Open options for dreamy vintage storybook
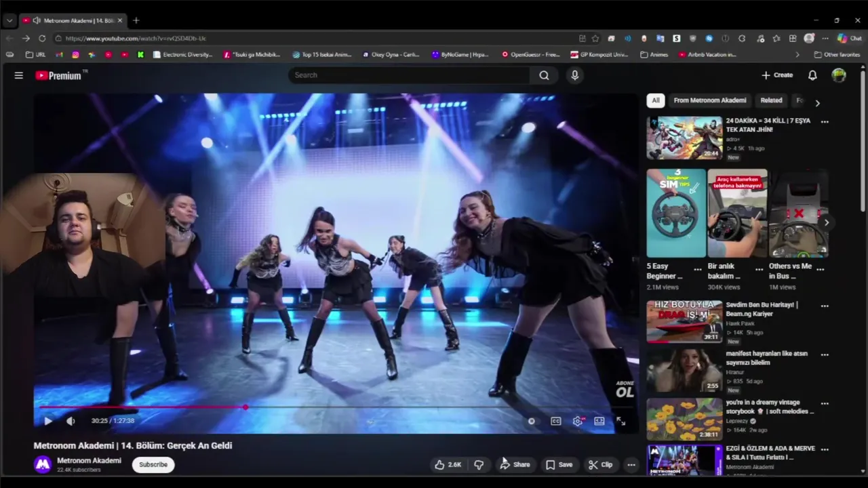The image size is (868, 488). coord(825,404)
